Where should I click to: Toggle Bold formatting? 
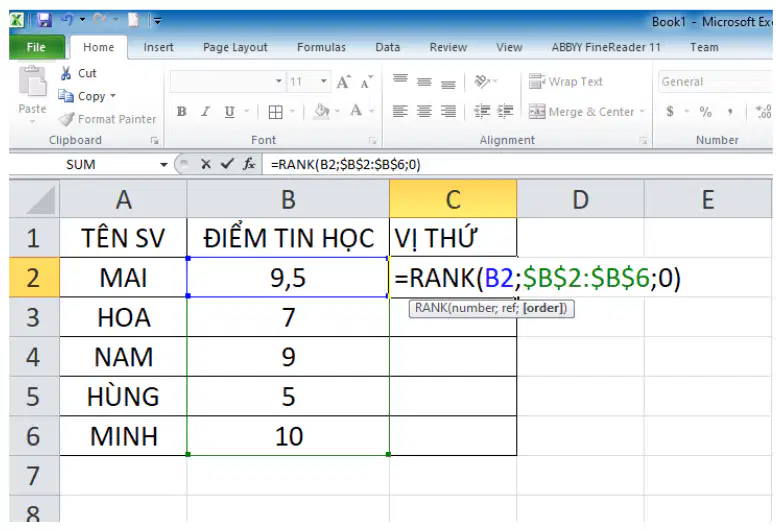182,112
